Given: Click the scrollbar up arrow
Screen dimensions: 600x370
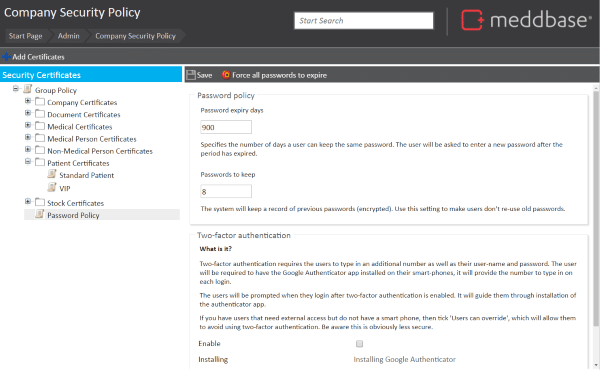Looking at the screenshot, I should [x=596, y=88].
